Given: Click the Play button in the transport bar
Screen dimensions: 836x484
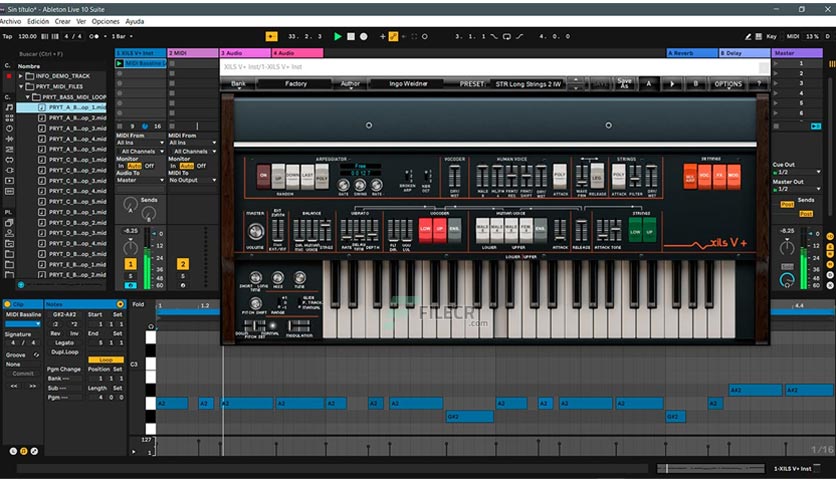Looking at the screenshot, I should click(x=338, y=36).
